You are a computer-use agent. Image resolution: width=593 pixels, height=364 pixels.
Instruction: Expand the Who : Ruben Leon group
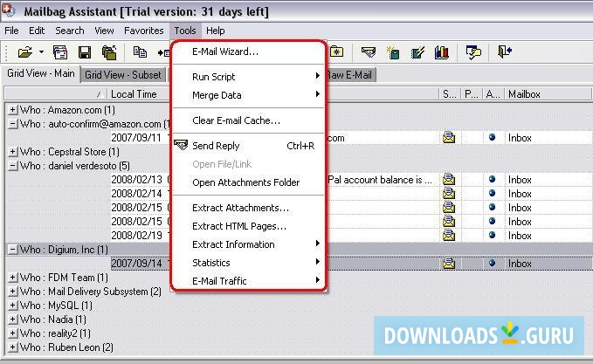(12, 347)
